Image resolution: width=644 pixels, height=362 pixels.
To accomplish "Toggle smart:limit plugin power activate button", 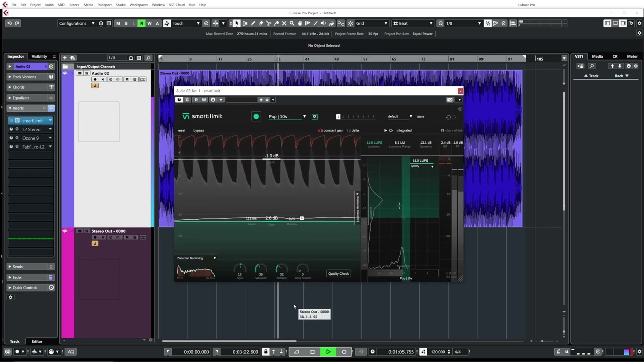I will coord(179,100).
